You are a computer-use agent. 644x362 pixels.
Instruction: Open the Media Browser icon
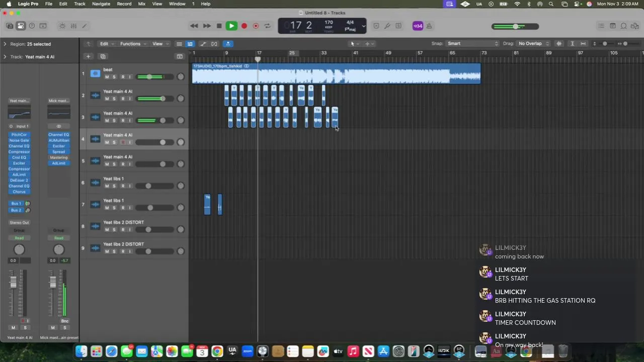(x=634, y=26)
